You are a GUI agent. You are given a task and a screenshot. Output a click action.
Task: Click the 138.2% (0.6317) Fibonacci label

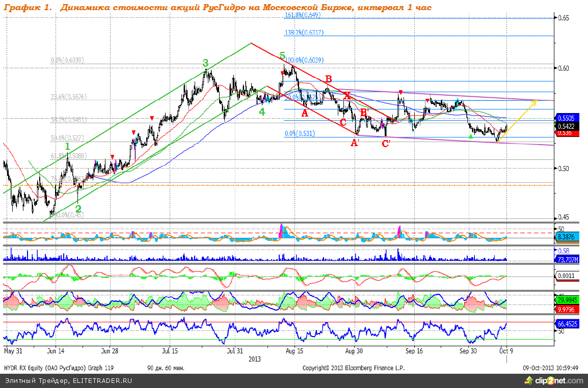[x=304, y=33]
